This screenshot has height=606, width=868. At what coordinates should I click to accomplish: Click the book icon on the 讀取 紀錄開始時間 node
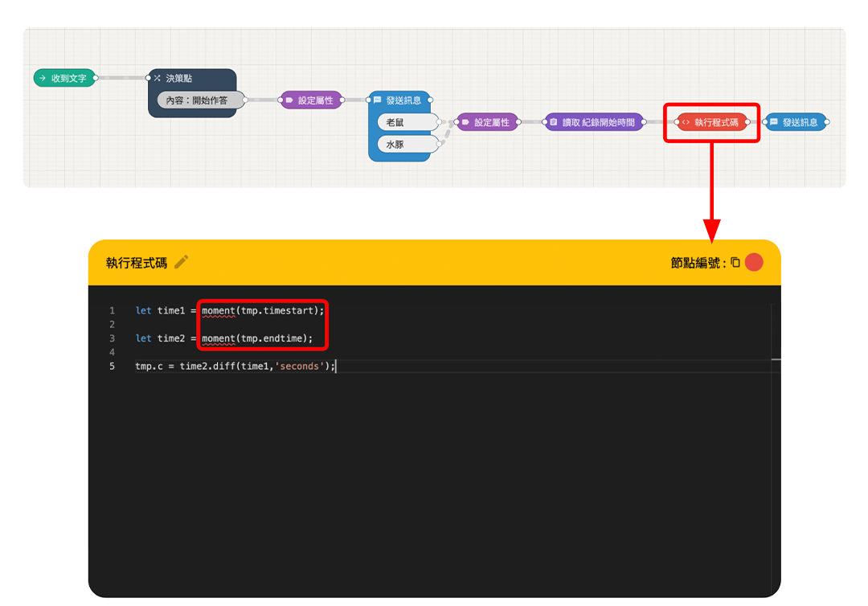point(554,122)
